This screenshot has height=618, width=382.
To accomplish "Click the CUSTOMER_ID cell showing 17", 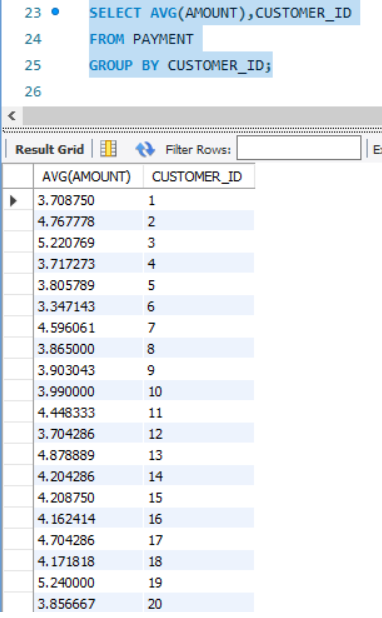I will coord(199,540).
